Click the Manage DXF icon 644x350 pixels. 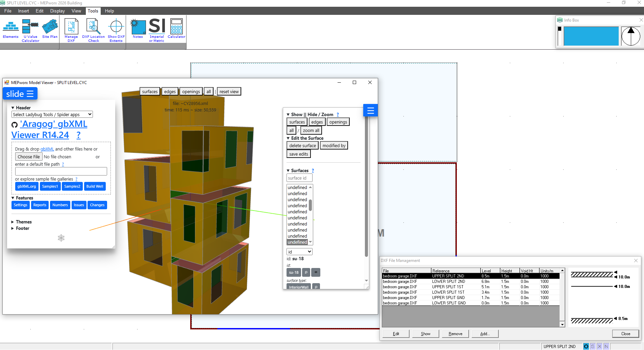click(x=71, y=30)
